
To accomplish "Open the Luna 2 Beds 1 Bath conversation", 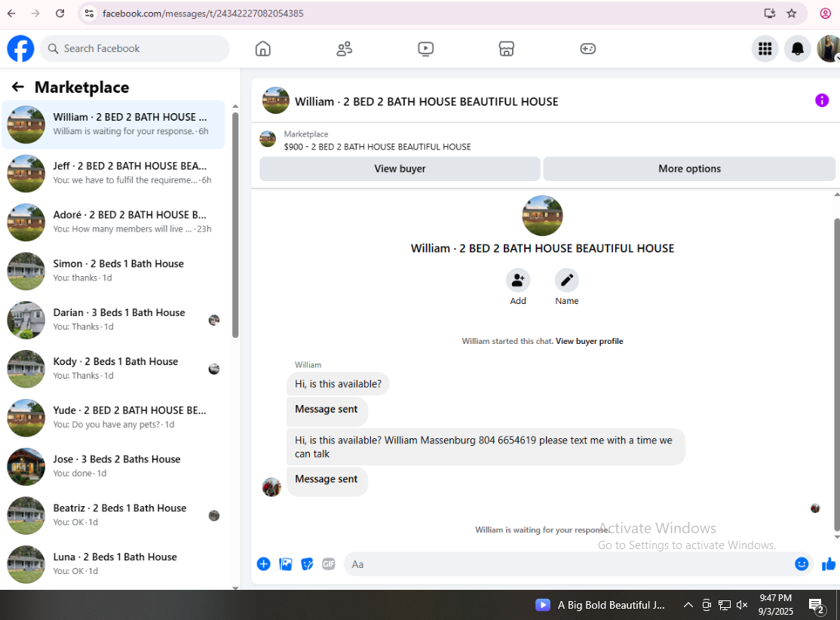I will coord(114,563).
